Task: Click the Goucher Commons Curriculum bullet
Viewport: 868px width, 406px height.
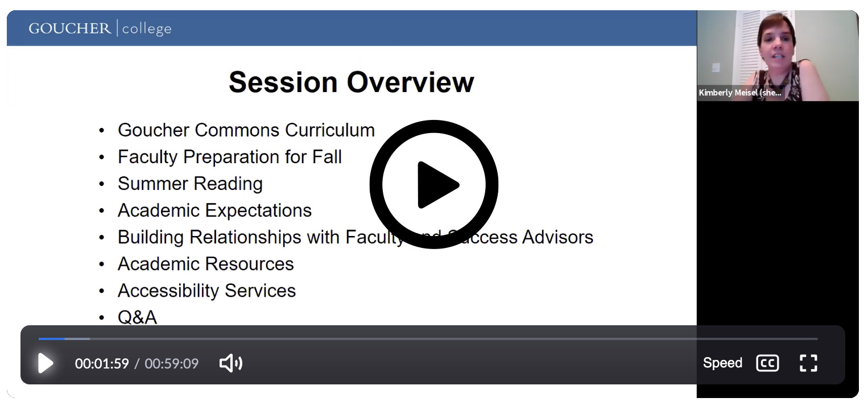Action: (246, 130)
